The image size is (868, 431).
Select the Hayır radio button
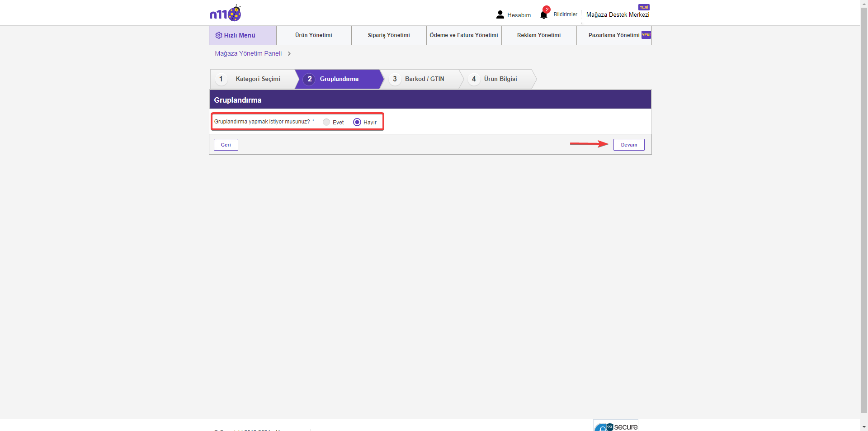[x=357, y=122]
